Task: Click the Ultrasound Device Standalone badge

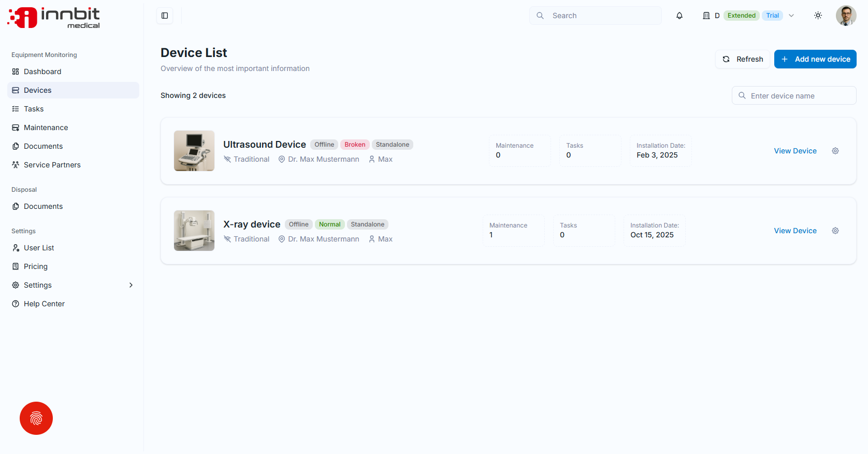Action: [x=393, y=145]
